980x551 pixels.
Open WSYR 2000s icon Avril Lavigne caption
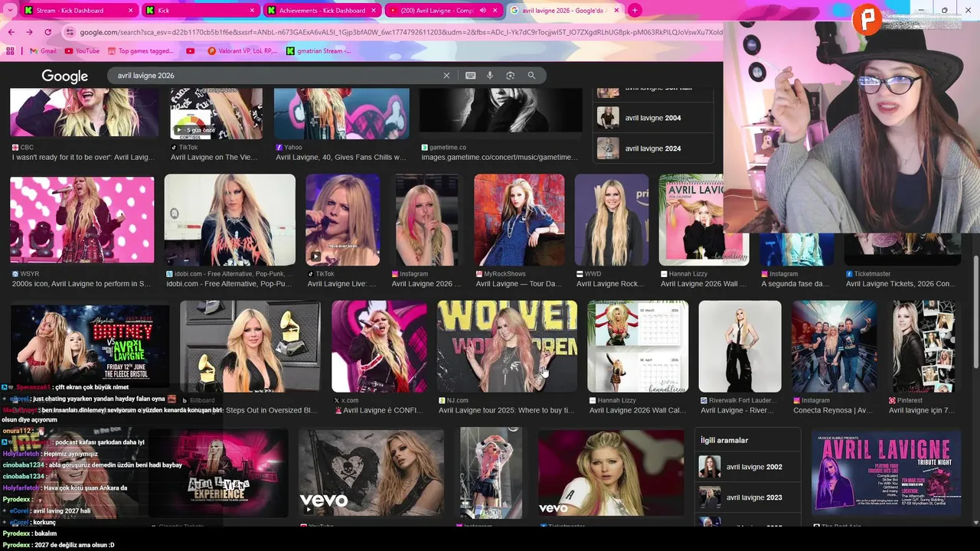(82, 284)
